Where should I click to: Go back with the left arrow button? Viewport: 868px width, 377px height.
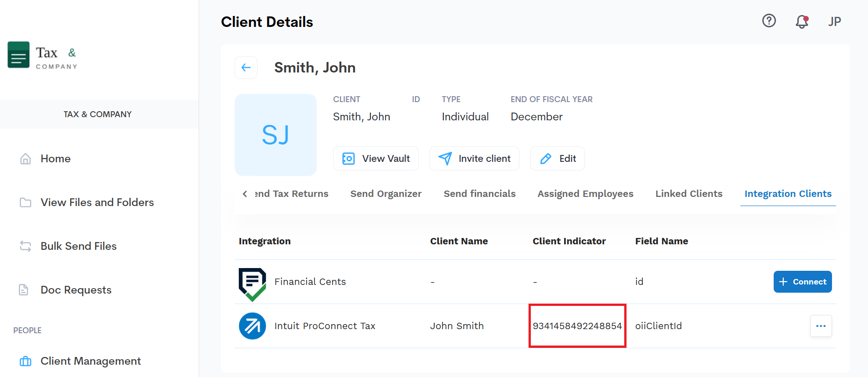point(246,67)
